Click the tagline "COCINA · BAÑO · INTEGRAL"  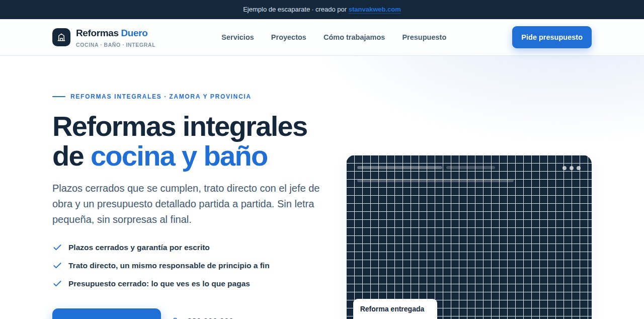[x=116, y=45]
